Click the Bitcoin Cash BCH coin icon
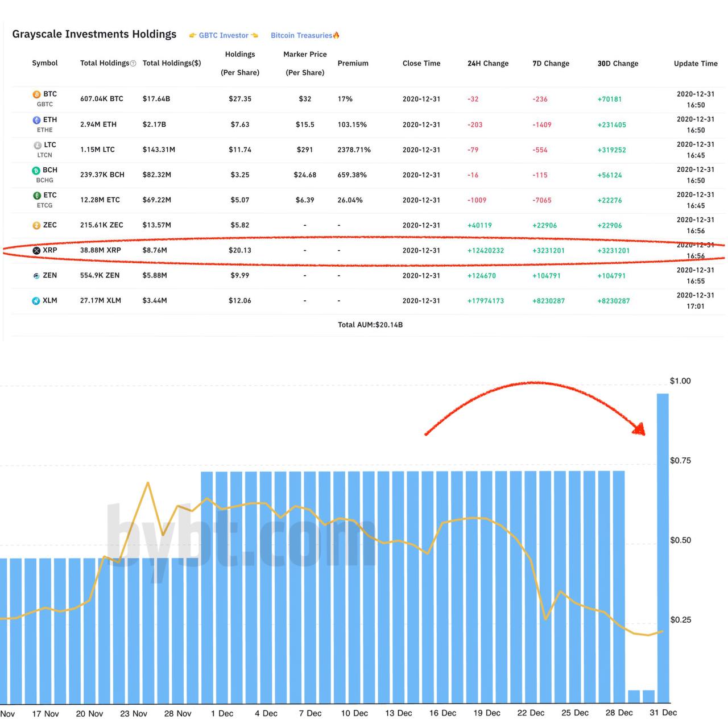Image resolution: width=728 pixels, height=728 pixels. tap(36, 170)
